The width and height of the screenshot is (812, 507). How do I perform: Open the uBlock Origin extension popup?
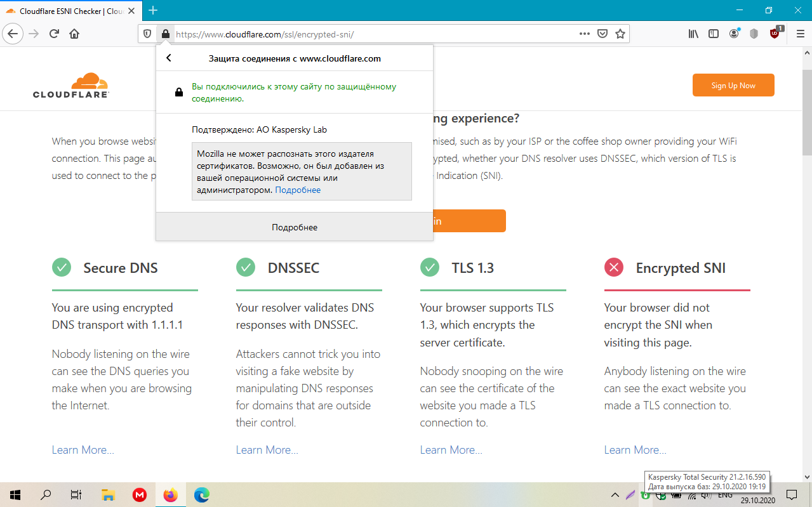(776, 33)
